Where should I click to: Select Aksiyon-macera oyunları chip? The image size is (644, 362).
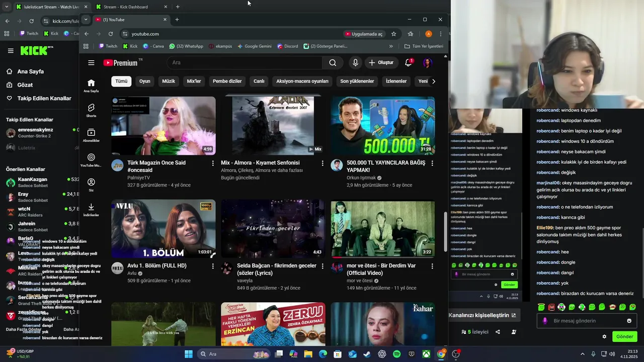(x=302, y=81)
